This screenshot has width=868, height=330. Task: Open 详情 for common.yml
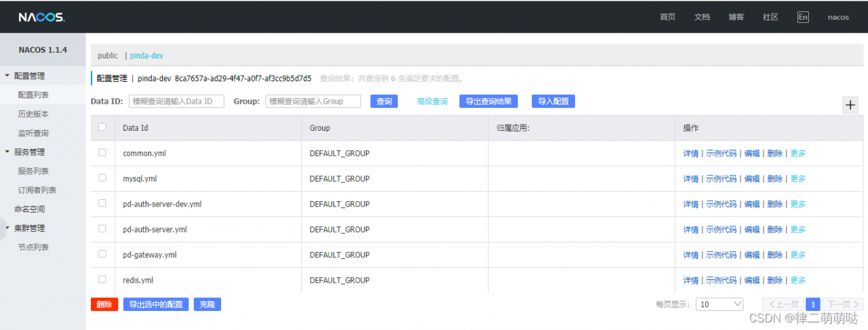click(x=691, y=153)
